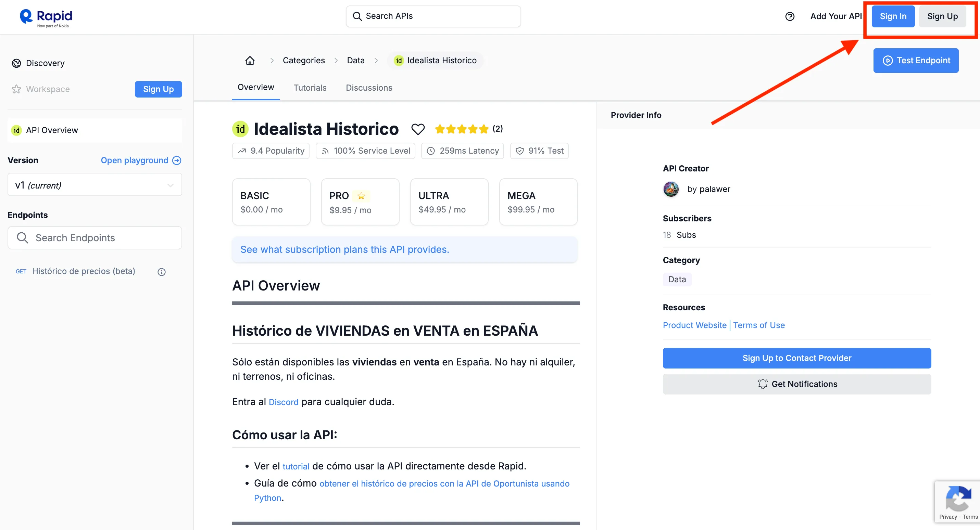Open the tutorial link
Image resolution: width=980 pixels, height=530 pixels.
coord(296,466)
